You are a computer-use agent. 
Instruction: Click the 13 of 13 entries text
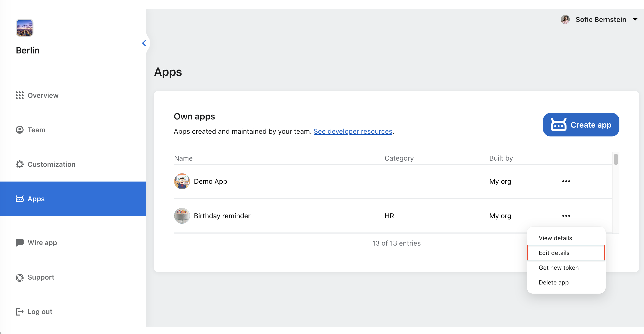click(x=396, y=243)
